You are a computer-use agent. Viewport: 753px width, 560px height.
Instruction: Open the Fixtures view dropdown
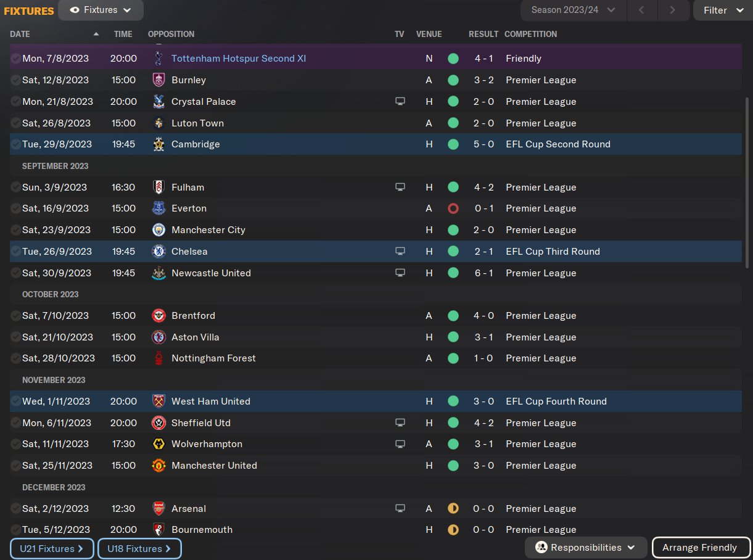click(101, 10)
